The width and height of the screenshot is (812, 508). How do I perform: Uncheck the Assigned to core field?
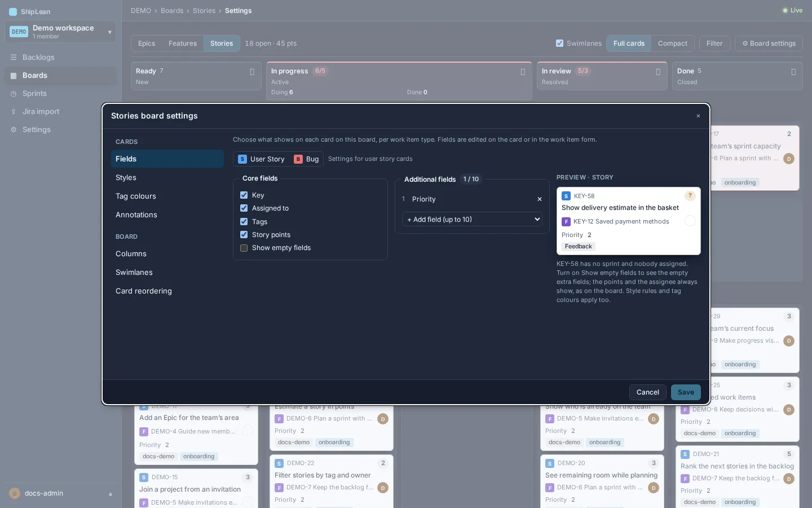click(x=244, y=208)
